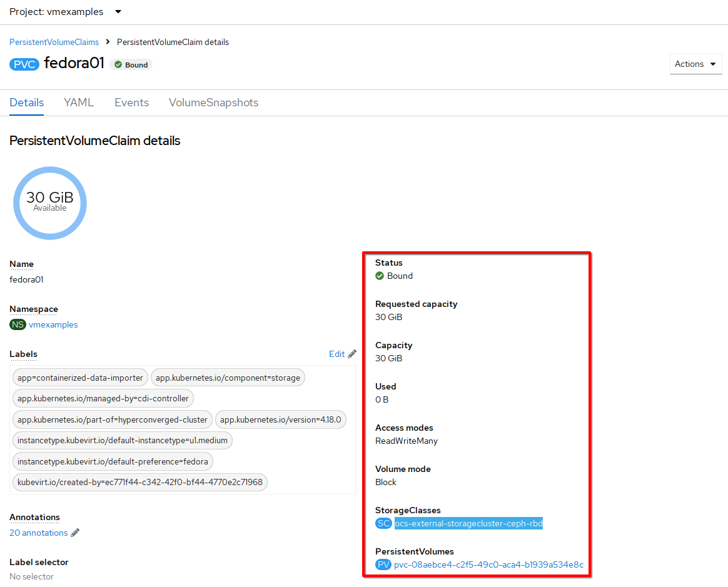The height and width of the screenshot is (587, 728).
Task: Open the vmexamples namespace link
Action: click(x=53, y=325)
